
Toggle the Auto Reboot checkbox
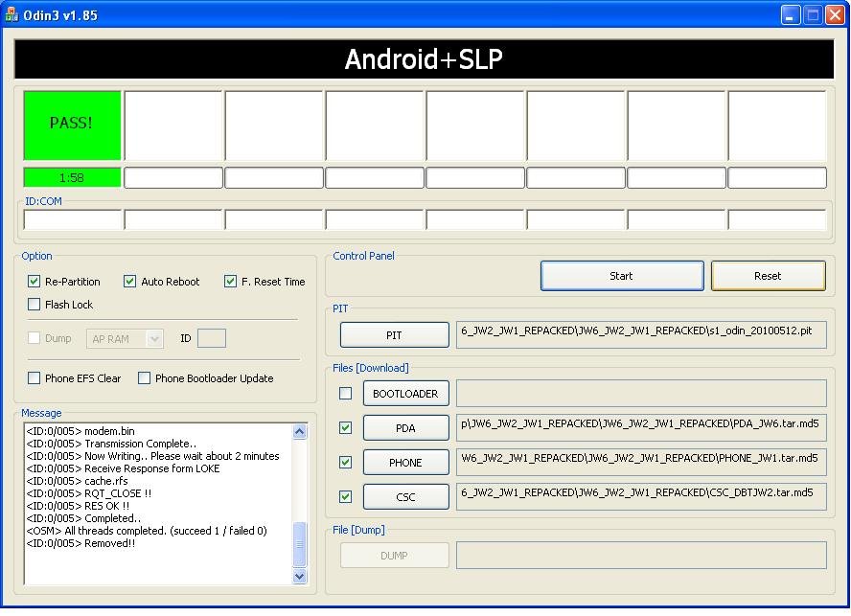129,281
